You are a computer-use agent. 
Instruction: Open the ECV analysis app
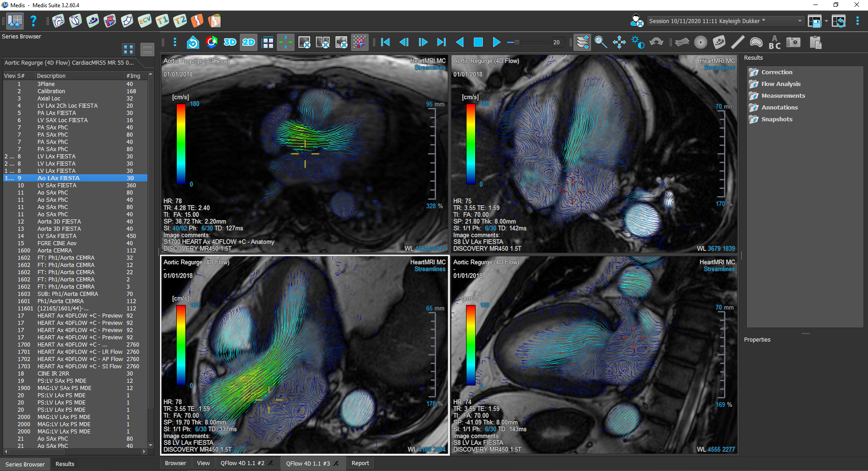click(145, 21)
